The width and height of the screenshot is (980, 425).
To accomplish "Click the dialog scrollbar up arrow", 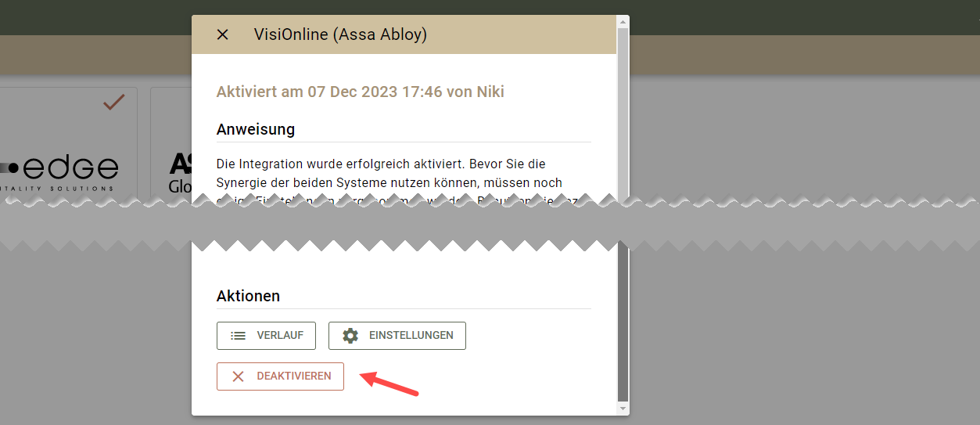I will (623, 22).
